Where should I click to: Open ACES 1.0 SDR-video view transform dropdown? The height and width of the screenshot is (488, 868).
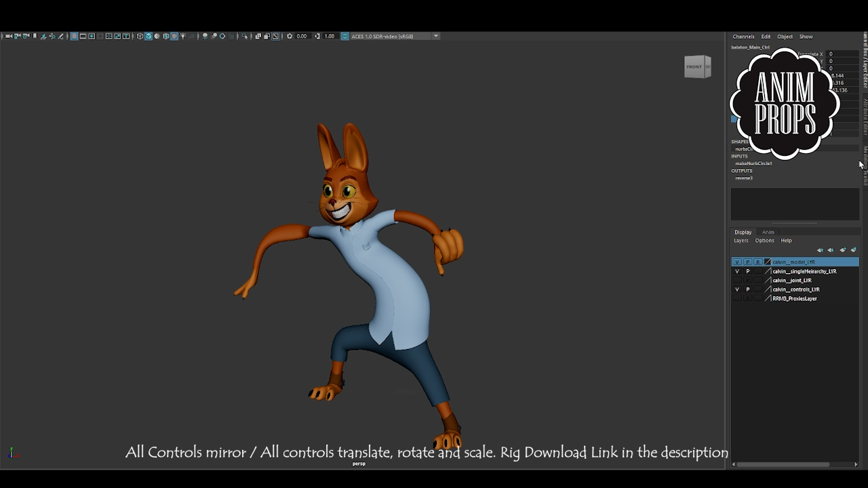(435, 36)
